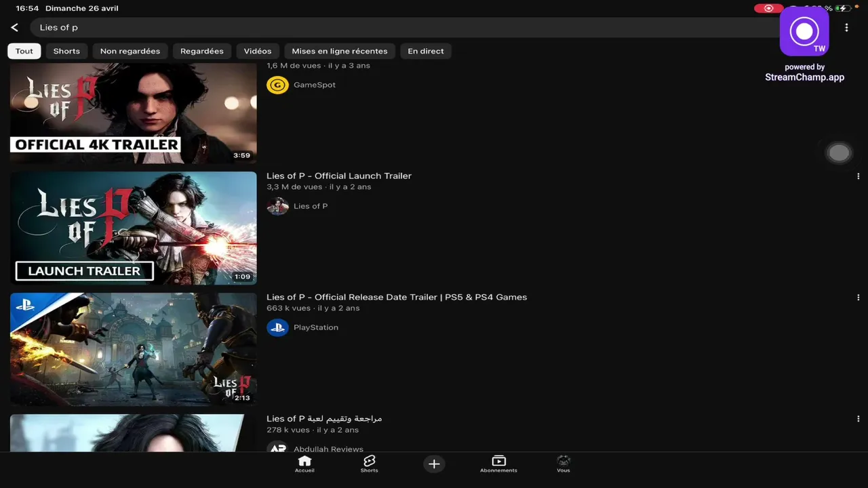Tap the StreamChamp.app powered by label
868x488 pixels.
point(805,73)
